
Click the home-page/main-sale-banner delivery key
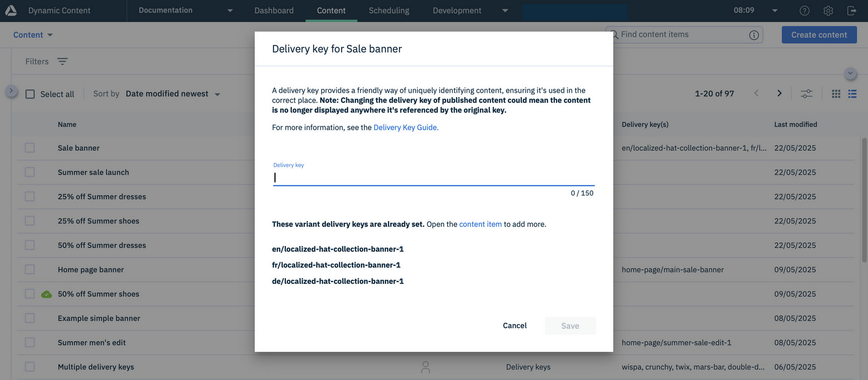tap(673, 270)
